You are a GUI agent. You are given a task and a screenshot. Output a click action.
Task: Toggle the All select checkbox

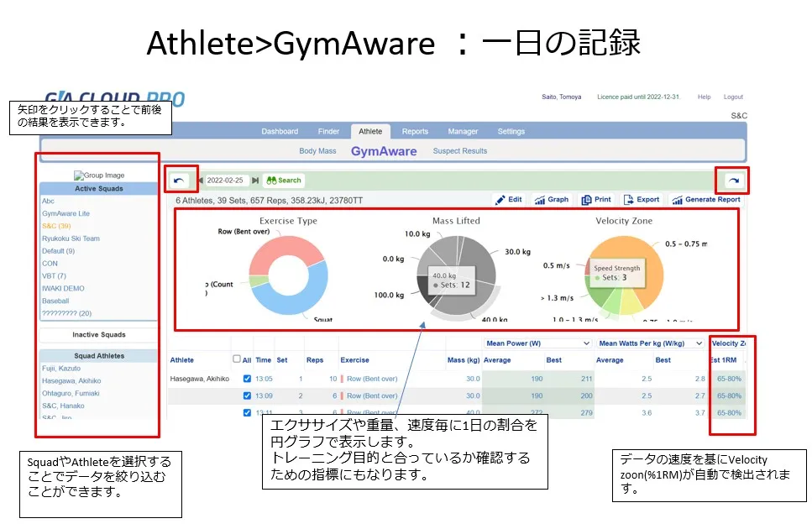236,359
